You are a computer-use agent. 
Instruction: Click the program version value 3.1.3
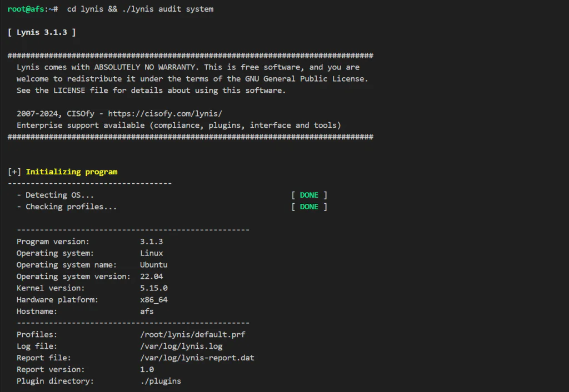tap(152, 242)
